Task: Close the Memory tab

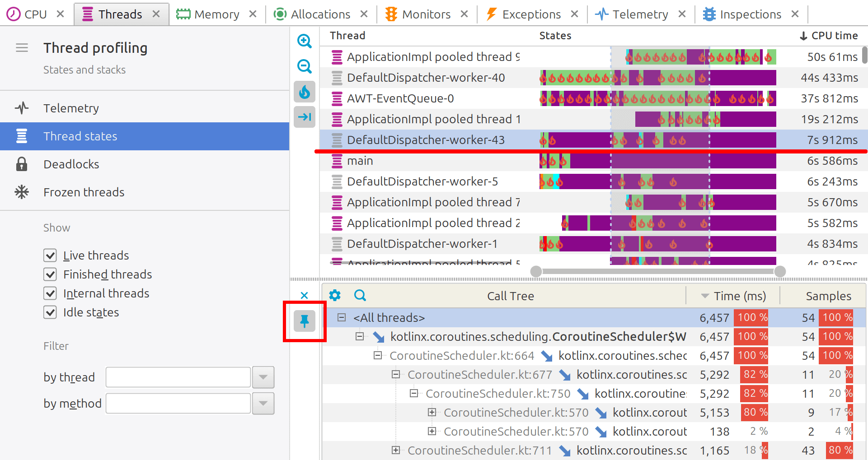Action: click(253, 14)
